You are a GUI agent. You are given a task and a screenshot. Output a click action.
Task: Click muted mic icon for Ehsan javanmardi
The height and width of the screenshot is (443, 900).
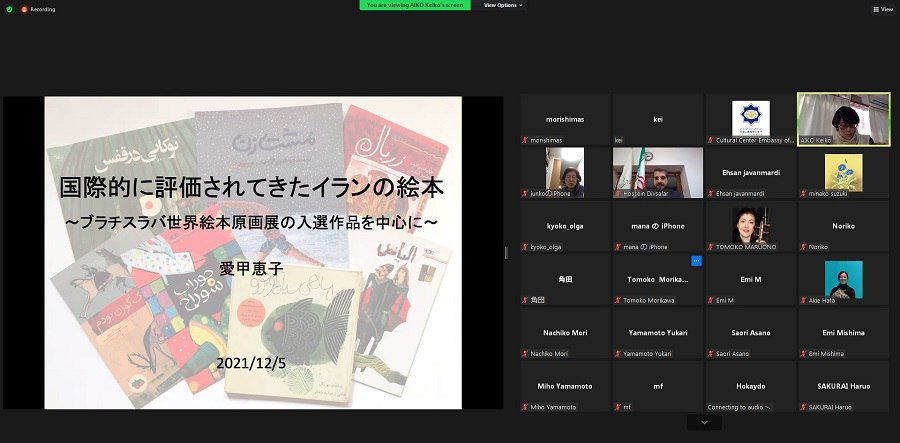[710, 192]
